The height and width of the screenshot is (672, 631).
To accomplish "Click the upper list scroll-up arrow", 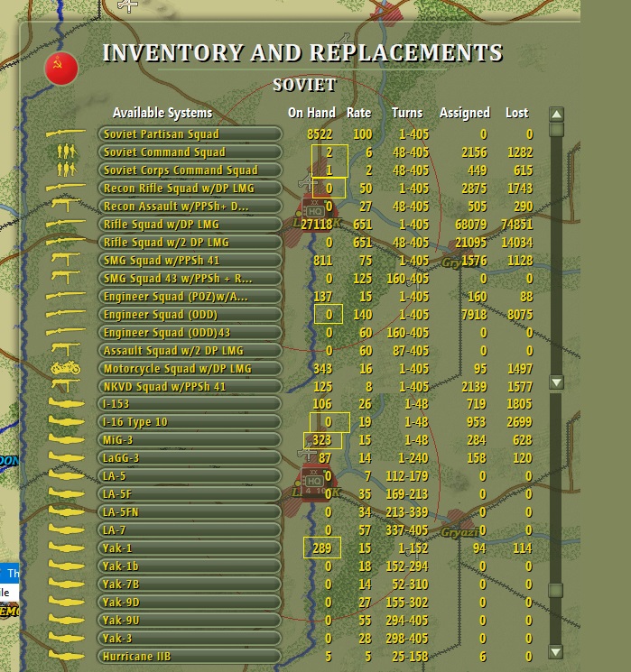I will (556, 114).
